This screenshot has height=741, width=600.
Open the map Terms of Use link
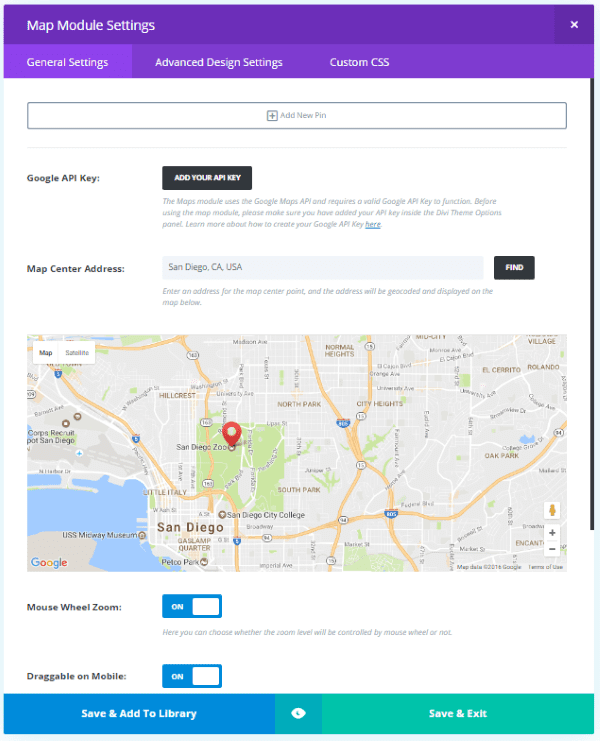[545, 567]
